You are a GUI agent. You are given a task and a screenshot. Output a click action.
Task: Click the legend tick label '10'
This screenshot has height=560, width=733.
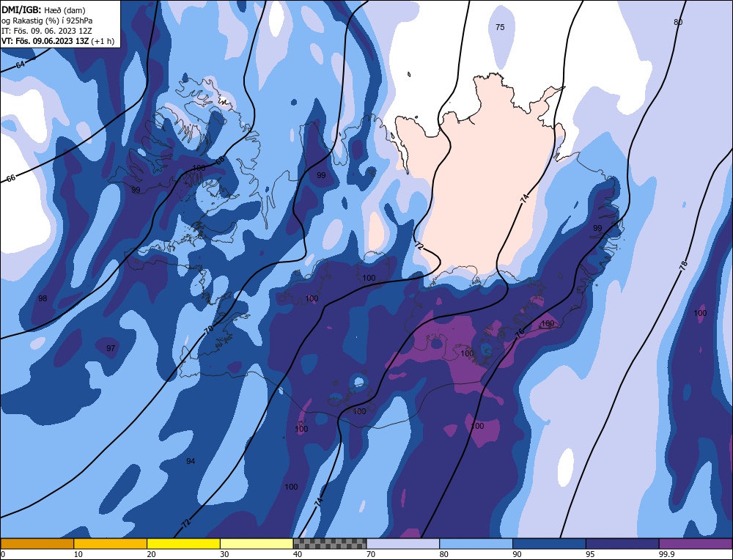[x=78, y=554]
